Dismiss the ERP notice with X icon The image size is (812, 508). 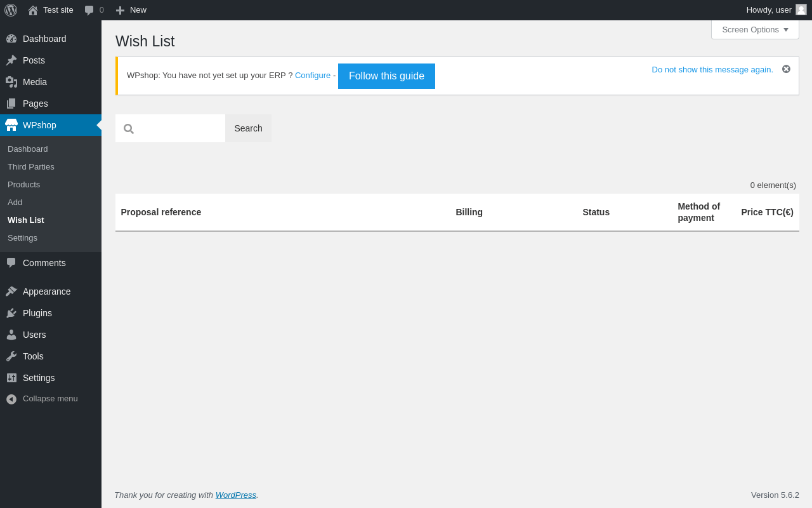coord(786,69)
